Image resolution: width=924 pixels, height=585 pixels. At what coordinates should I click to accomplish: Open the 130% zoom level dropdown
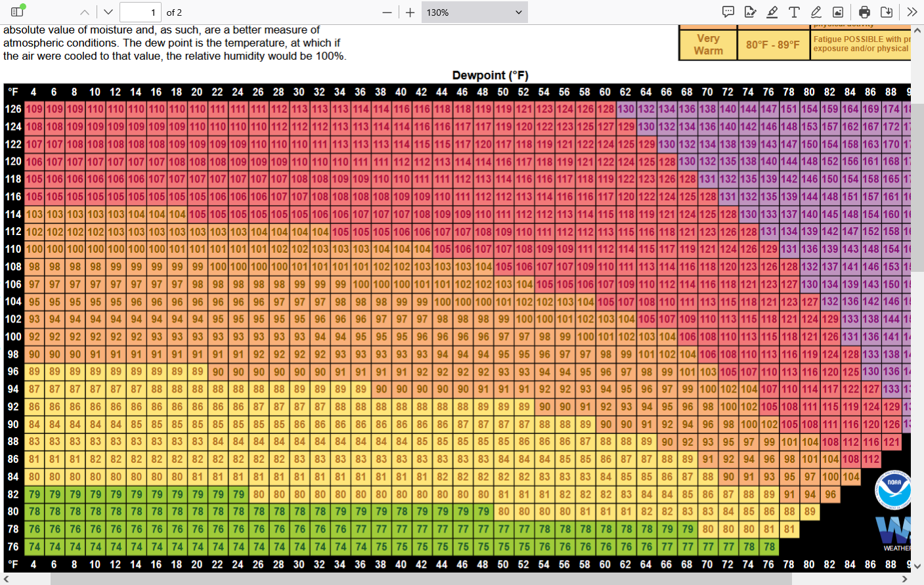474,12
